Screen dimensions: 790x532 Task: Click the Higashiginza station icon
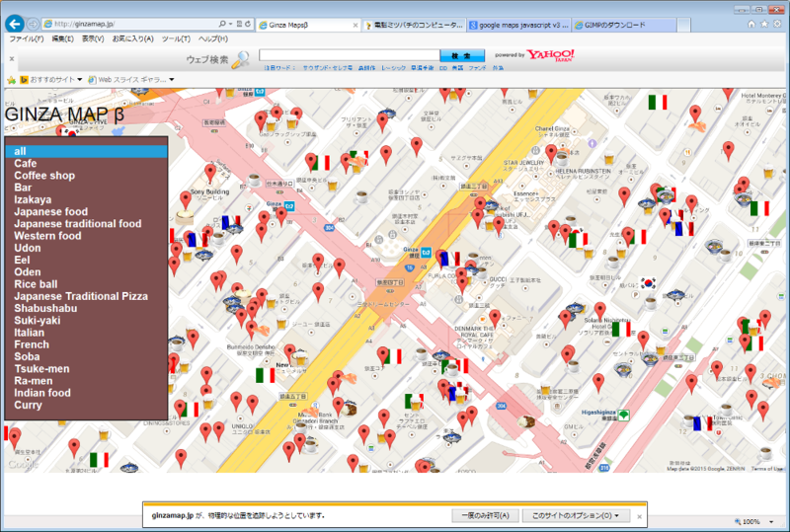[624, 416]
